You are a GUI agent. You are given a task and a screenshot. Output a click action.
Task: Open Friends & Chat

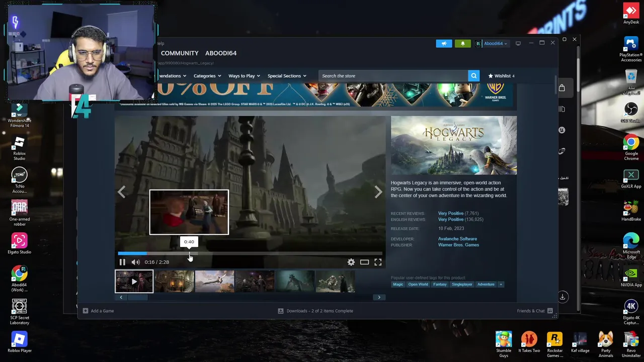(535, 311)
